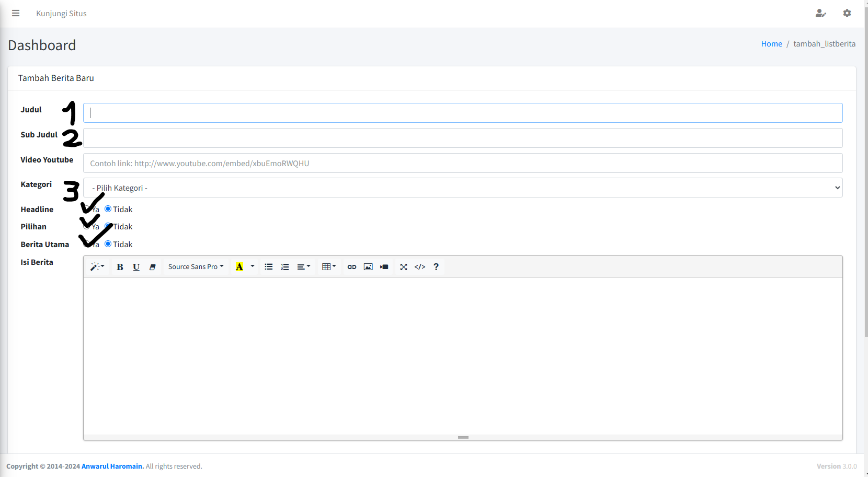Viewport: 868px width, 477px height.
Task: Click the page vertical scrollbar
Action: [x=866, y=172]
